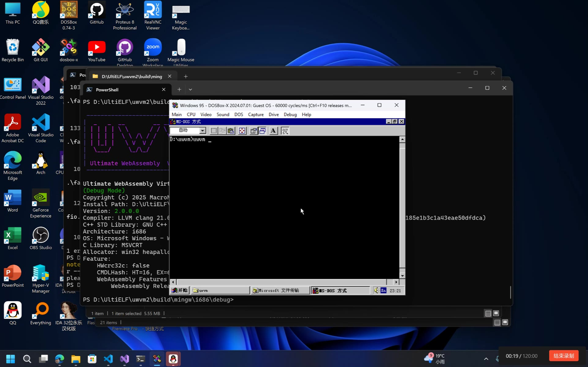The image size is (588, 367).
Task: Open DOSBox-X Drive menu
Action: pyautogui.click(x=274, y=115)
